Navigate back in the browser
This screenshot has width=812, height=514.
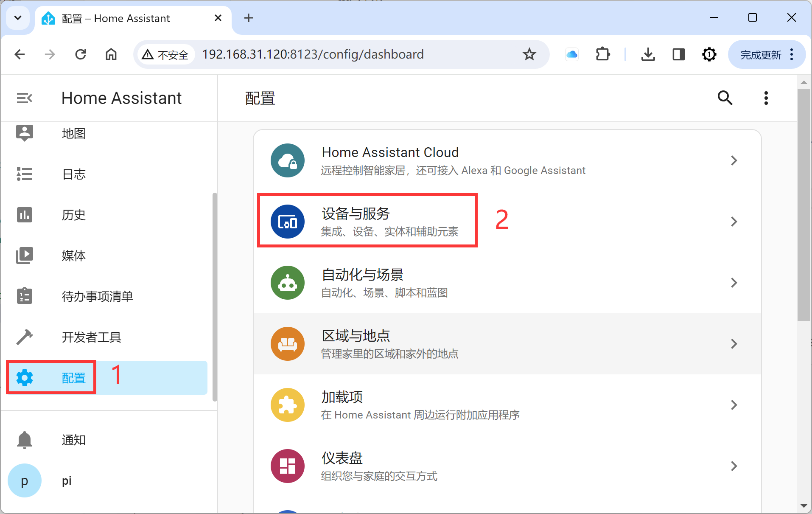coord(20,54)
